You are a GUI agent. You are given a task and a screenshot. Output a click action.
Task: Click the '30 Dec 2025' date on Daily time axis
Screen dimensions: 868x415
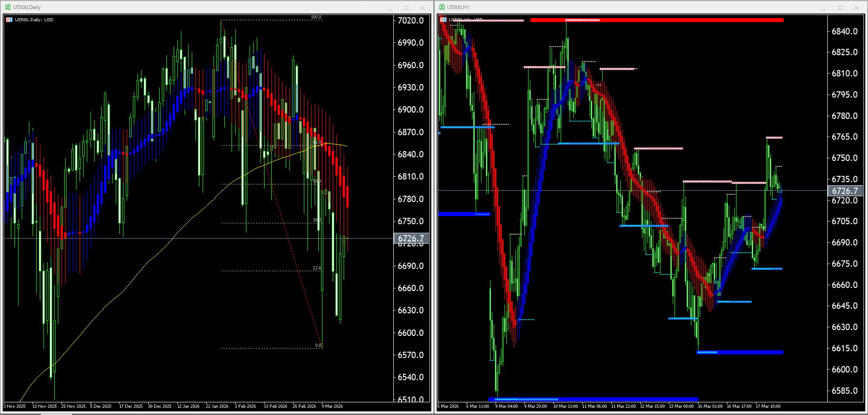[160, 406]
